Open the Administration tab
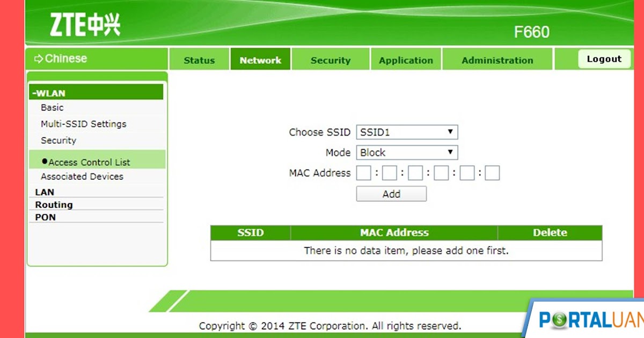This screenshot has width=644, height=338. click(x=497, y=60)
